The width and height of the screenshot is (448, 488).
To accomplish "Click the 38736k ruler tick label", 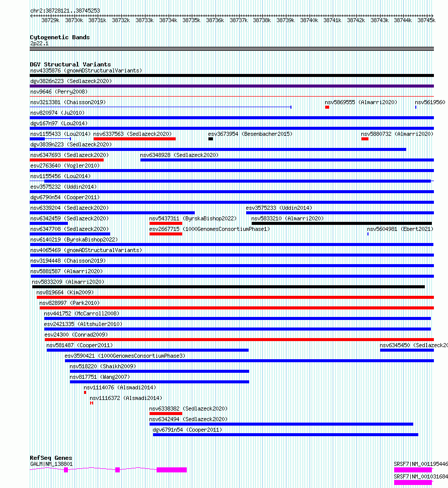I will (x=215, y=21).
